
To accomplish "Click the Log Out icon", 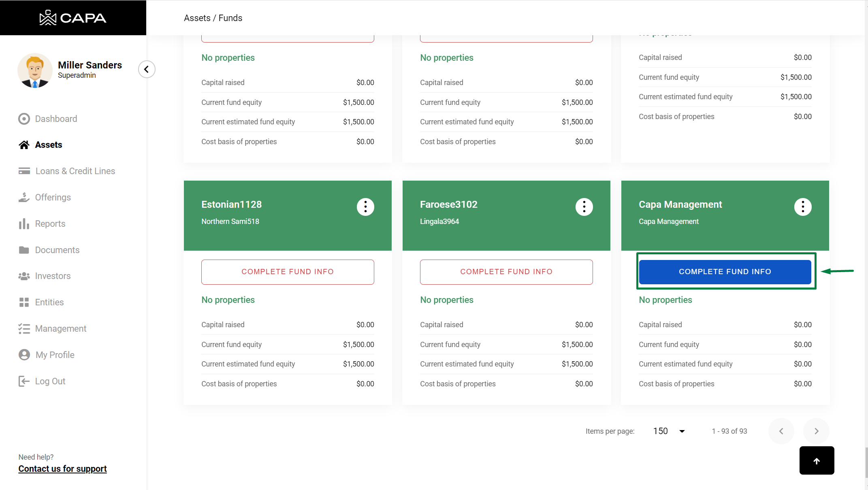I will [24, 381].
